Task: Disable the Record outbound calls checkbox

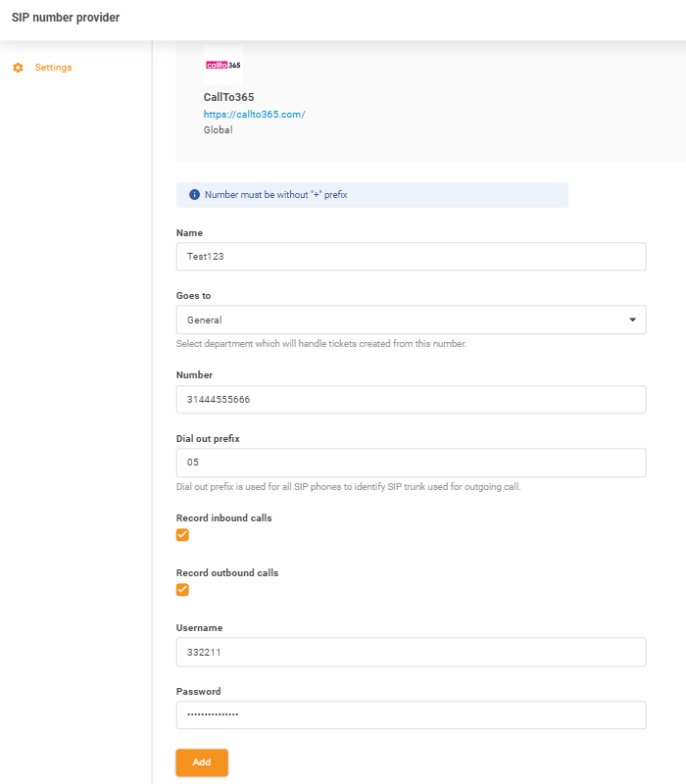Action: [x=182, y=589]
